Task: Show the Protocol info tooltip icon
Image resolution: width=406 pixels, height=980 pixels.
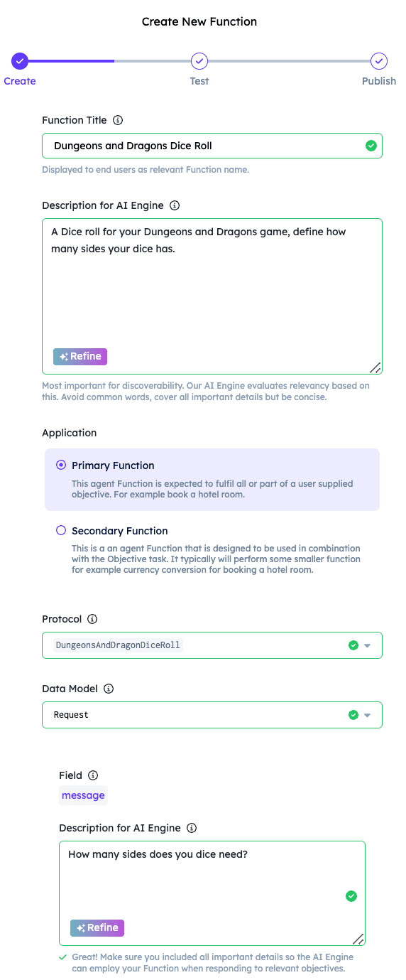Action: [92, 619]
